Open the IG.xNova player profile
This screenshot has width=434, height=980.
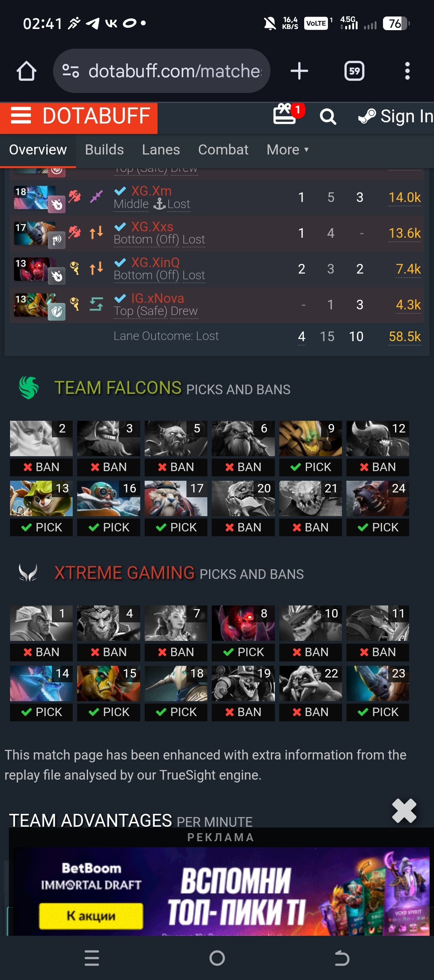click(158, 298)
